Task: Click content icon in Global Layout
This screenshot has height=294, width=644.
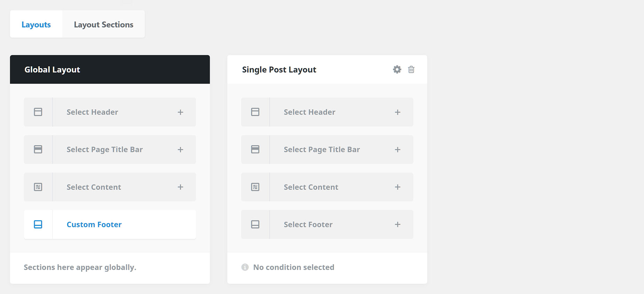Action: click(38, 187)
